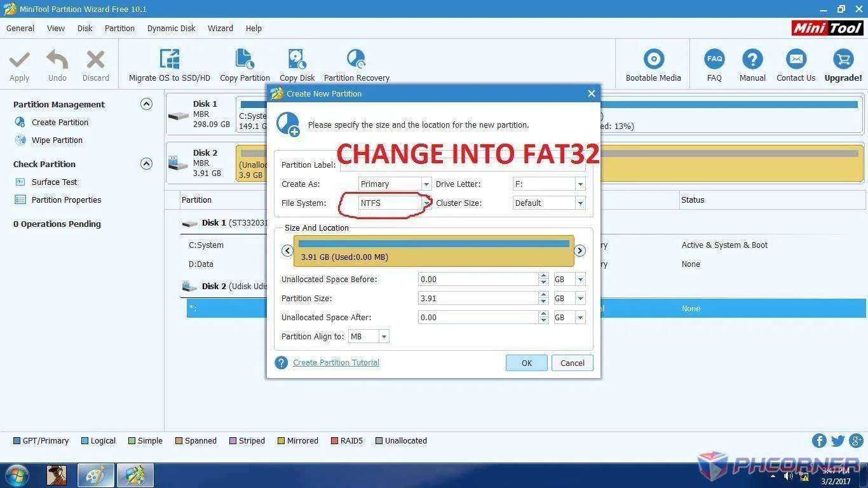Open the Twitter share icon
Viewport: 868px width, 488px height.
(x=837, y=440)
